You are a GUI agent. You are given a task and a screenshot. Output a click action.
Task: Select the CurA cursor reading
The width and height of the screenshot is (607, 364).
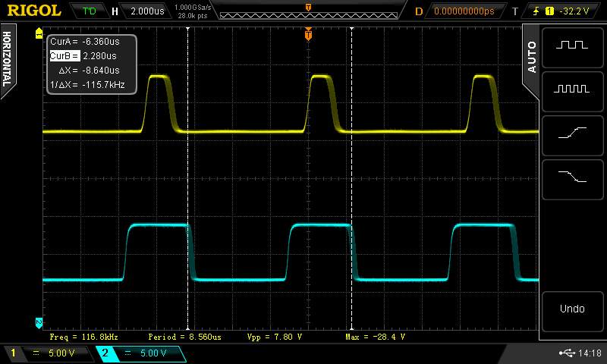(83, 42)
